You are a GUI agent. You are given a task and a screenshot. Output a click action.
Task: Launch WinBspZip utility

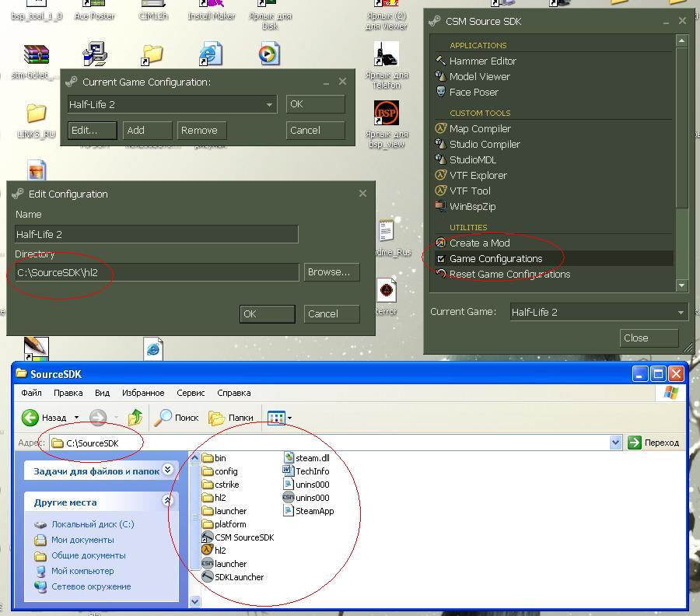466,207
